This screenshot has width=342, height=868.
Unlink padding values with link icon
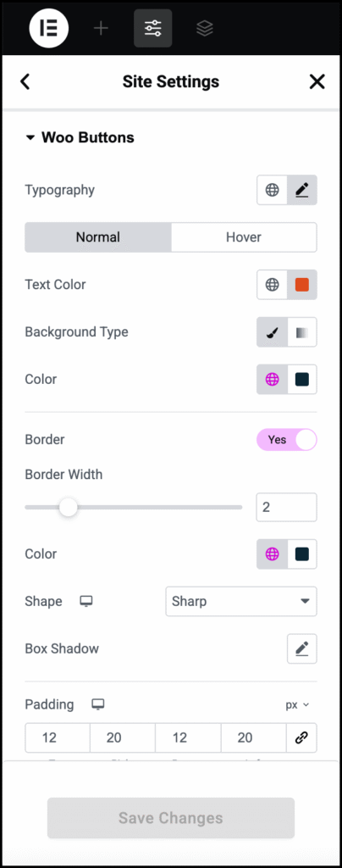[301, 738]
